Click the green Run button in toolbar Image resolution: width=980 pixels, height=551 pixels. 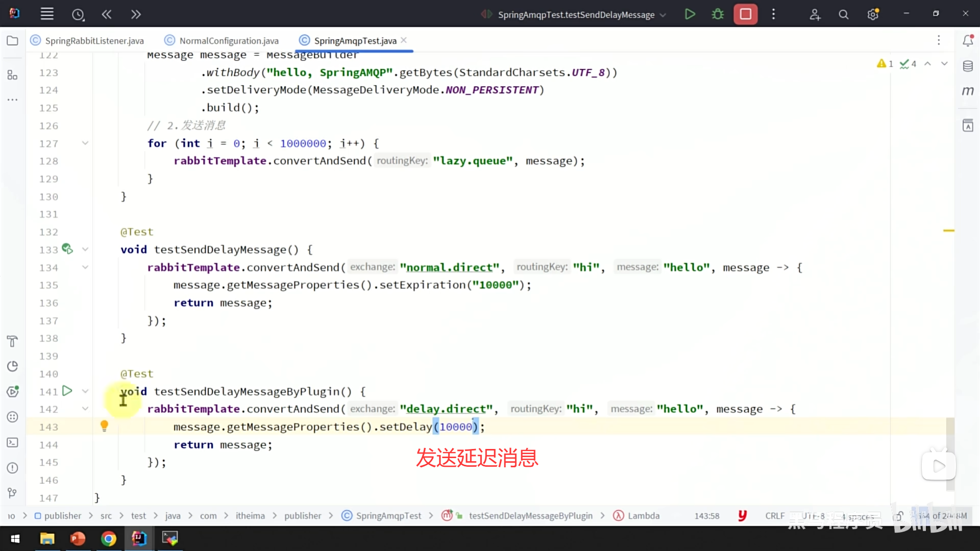[x=690, y=14]
